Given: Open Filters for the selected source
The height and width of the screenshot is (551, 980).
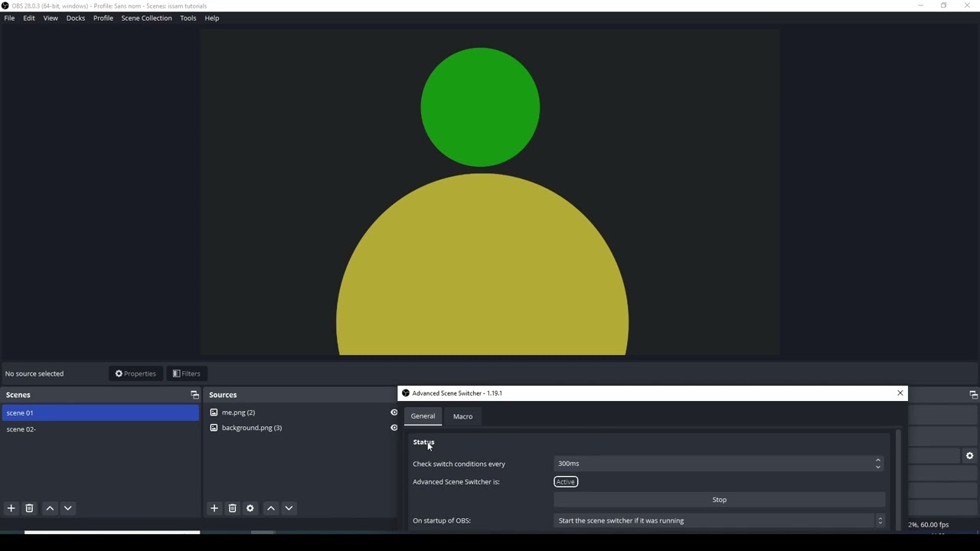Looking at the screenshot, I should 187,373.
